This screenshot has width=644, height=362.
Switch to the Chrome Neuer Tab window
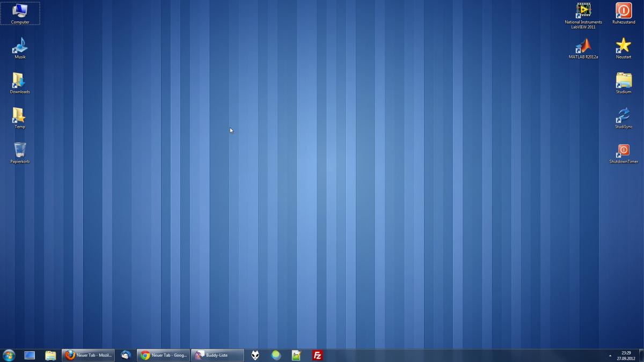pyautogui.click(x=164, y=355)
